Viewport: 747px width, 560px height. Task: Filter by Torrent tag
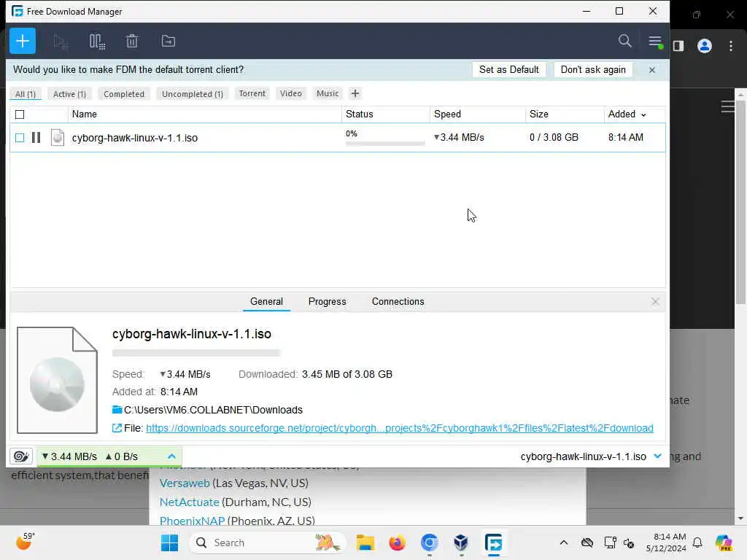(252, 93)
